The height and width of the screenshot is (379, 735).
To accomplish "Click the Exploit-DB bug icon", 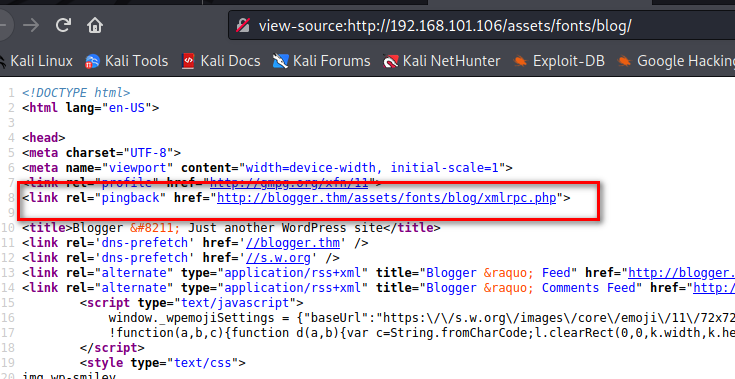I will (x=520, y=61).
